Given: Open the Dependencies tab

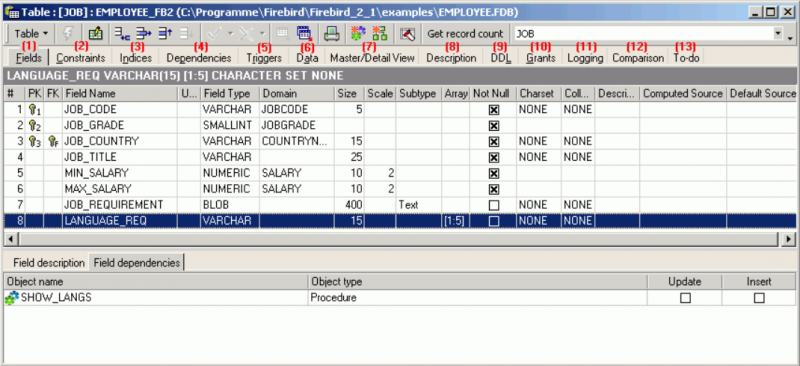Looking at the screenshot, I should (199, 58).
